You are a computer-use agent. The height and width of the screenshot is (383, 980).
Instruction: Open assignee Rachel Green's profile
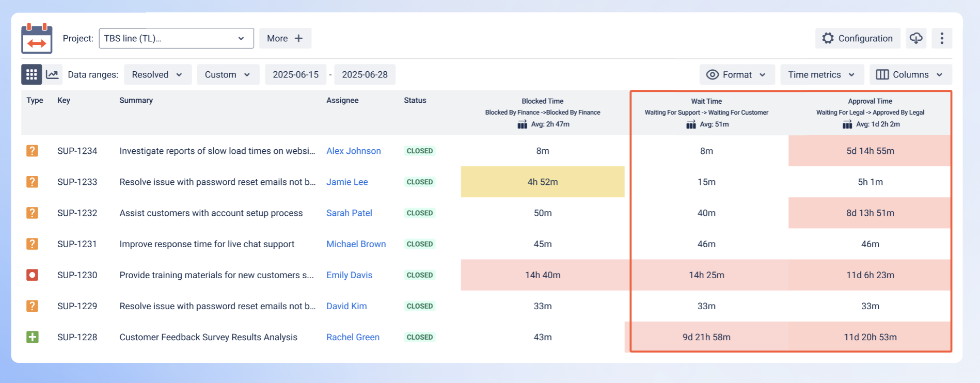(x=353, y=337)
